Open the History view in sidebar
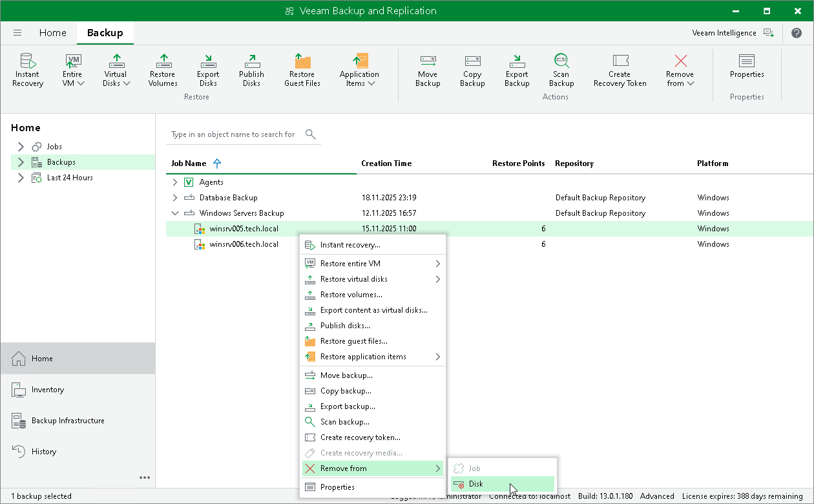The height and width of the screenshot is (504, 814). 78,452
